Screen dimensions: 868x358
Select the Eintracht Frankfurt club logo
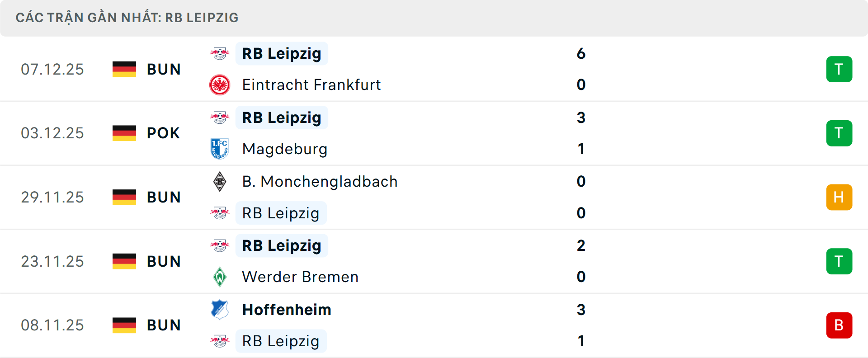click(x=221, y=85)
